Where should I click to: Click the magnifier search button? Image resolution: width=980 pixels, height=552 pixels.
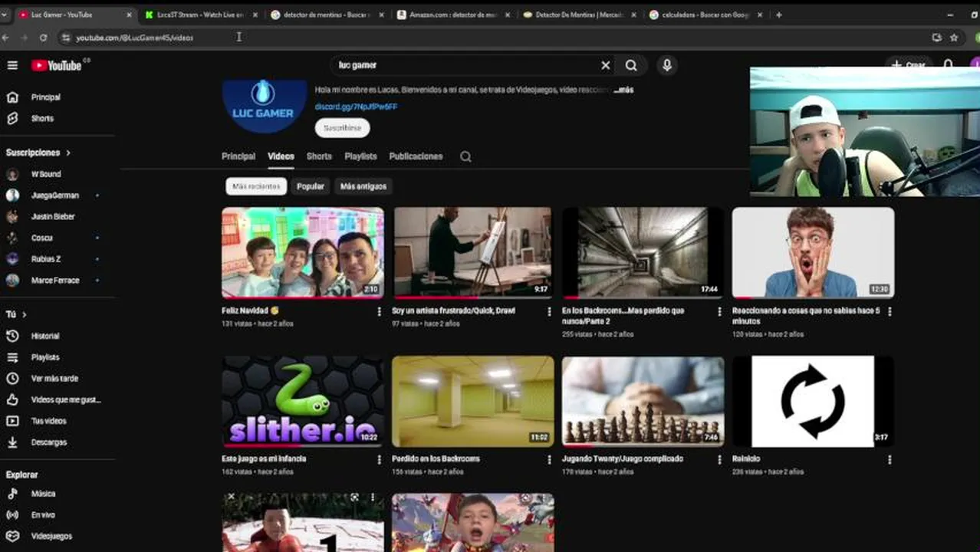point(631,65)
